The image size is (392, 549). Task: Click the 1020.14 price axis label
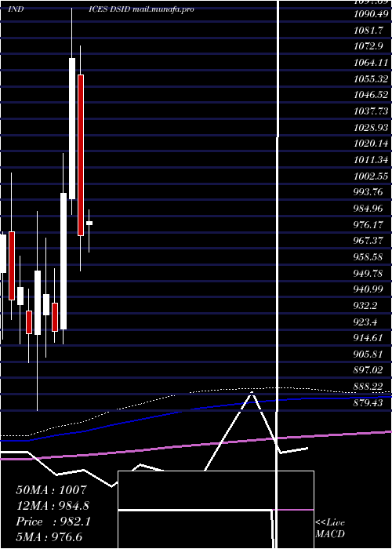(371, 144)
